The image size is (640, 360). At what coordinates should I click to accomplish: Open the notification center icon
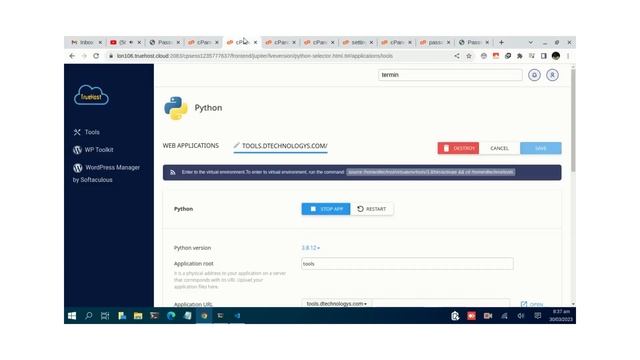[538, 316]
